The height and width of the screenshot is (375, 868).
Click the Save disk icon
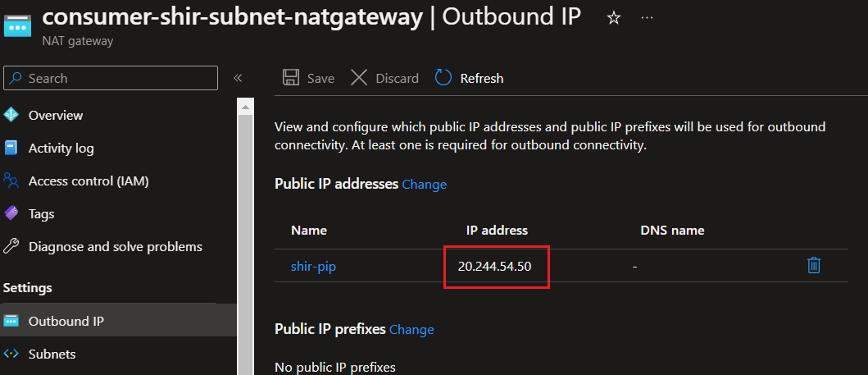point(291,78)
